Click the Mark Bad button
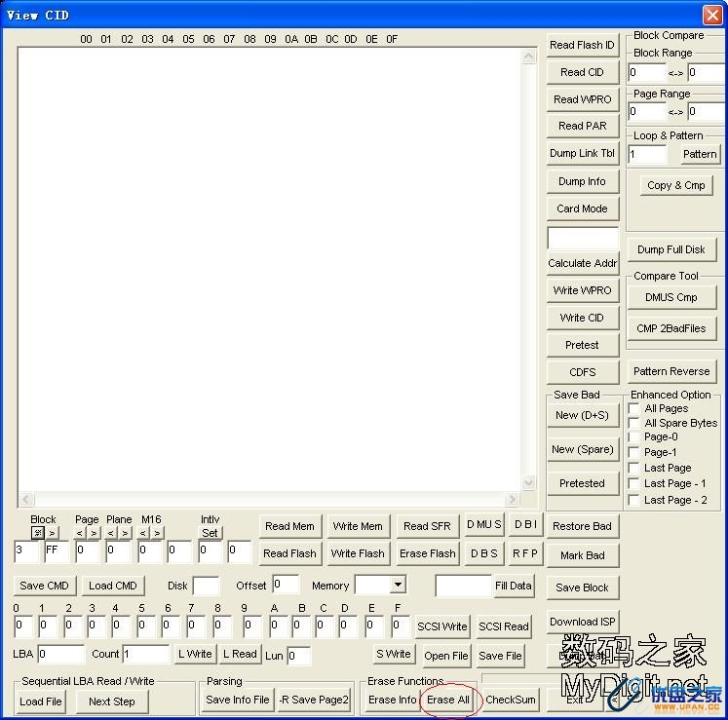Viewport: 728px width, 720px height. pyautogui.click(x=582, y=555)
